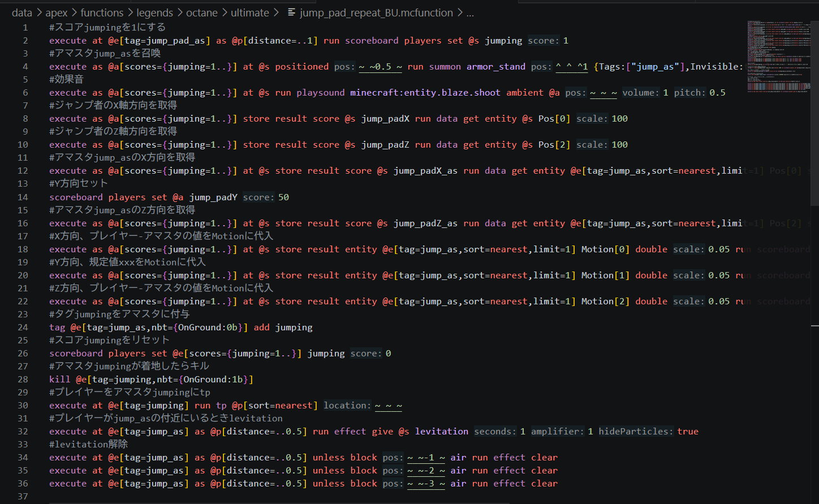This screenshot has width=819, height=504.
Task: Click the file icon beside jump_pad_repeat_BU.mcfunction breadcrumb
Action: [x=291, y=12]
